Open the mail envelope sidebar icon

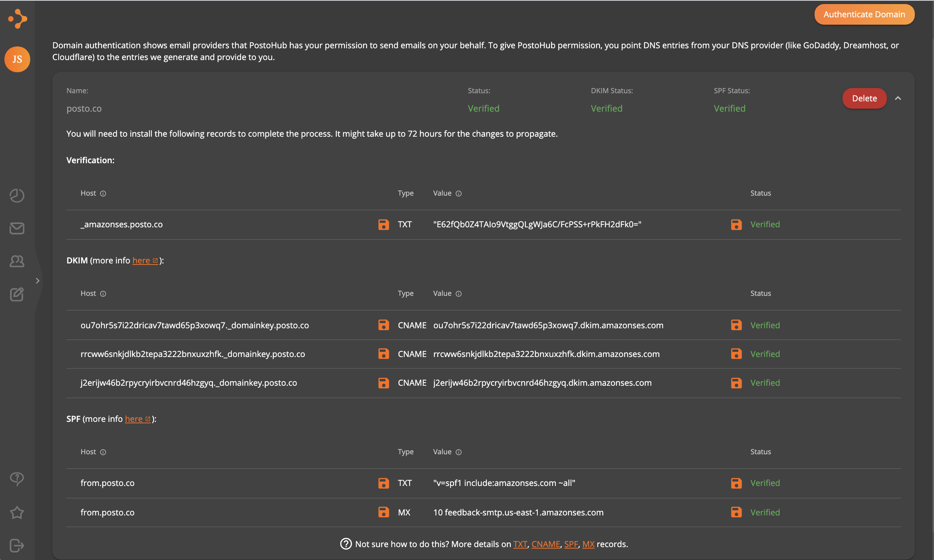[17, 228]
